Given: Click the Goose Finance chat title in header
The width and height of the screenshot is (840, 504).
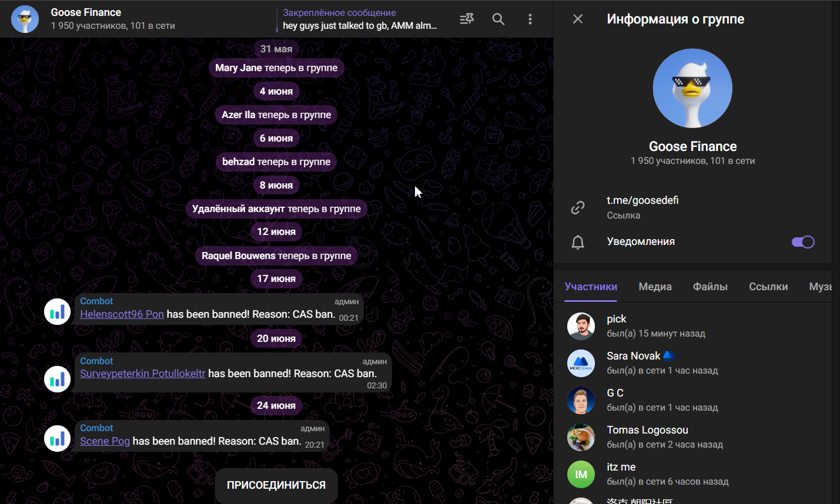Looking at the screenshot, I should (x=86, y=12).
